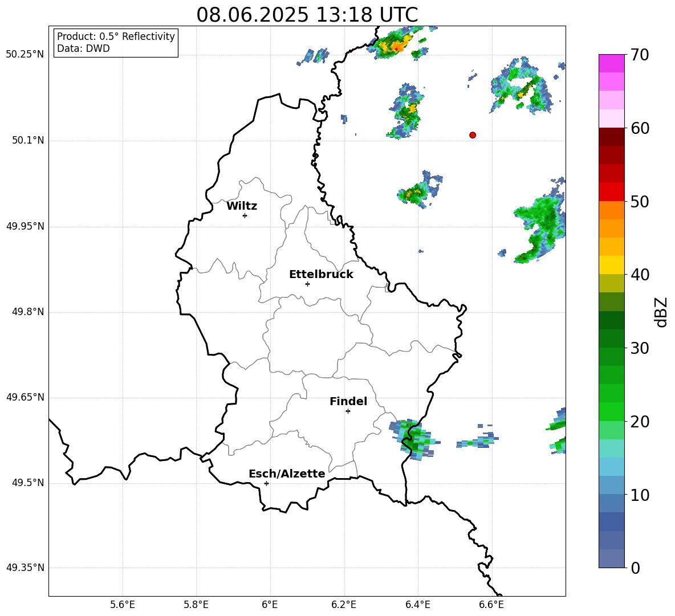675x616 pixels.
Task: Click the 6°E longitude label
Action: [270, 605]
